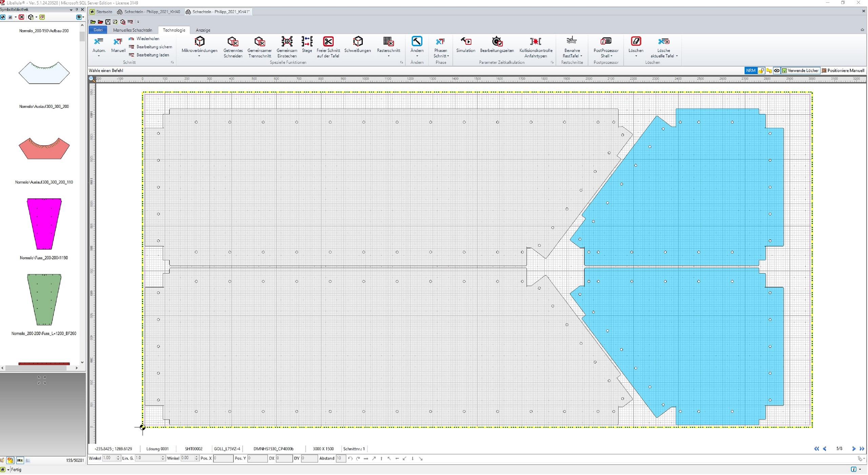Start the Simulation tool
This screenshot has width=868, height=475.
tap(466, 42)
